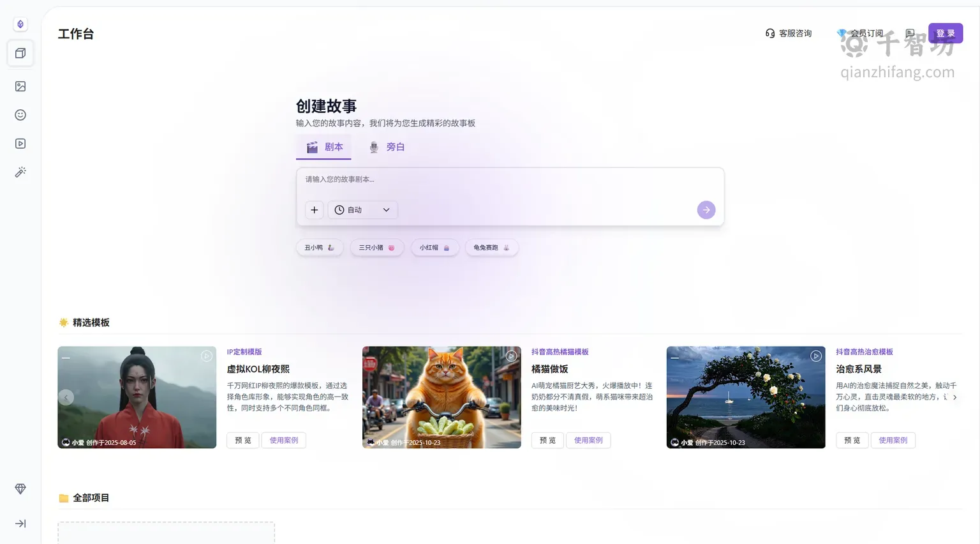This screenshot has width=980, height=544.
Task: Open the video play sidebar icon
Action: pyautogui.click(x=20, y=144)
